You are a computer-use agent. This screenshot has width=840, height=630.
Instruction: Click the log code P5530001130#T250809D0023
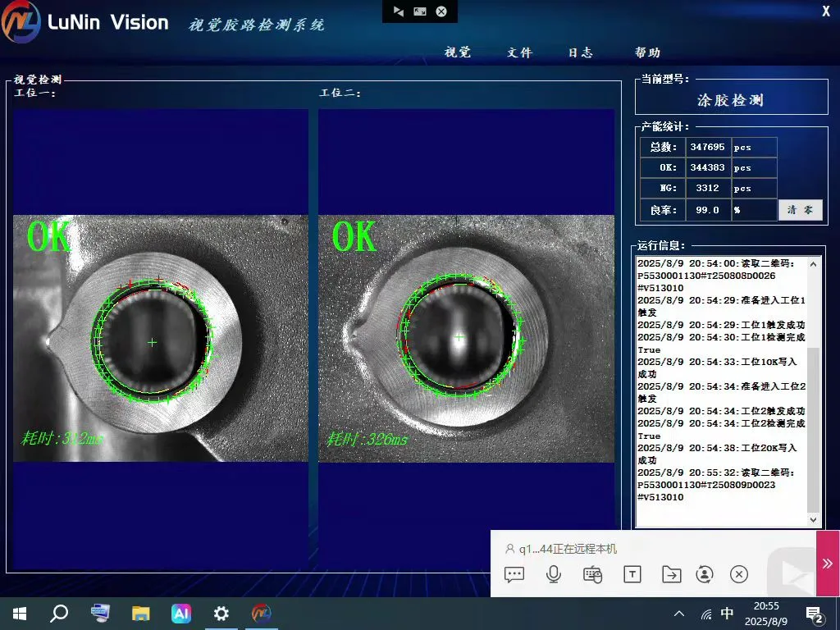click(x=706, y=485)
